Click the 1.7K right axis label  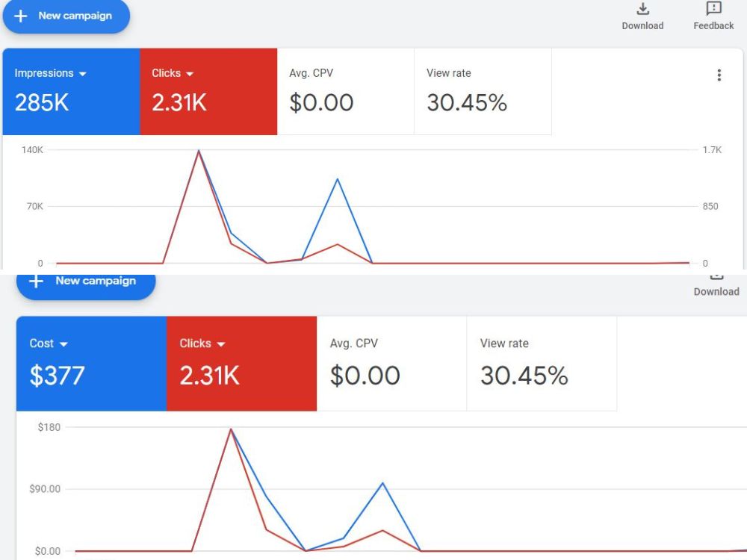coord(712,150)
